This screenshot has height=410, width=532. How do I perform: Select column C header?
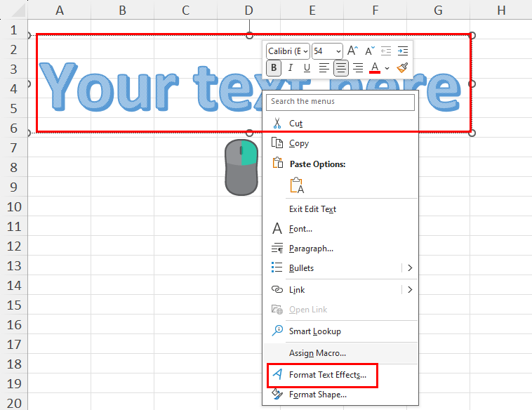coord(185,11)
